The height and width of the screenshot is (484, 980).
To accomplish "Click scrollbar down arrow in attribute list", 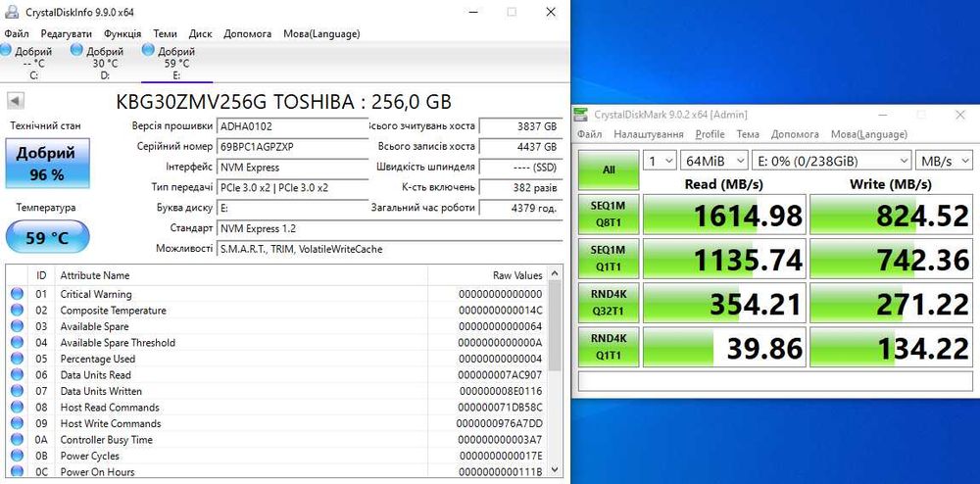I will click(555, 471).
